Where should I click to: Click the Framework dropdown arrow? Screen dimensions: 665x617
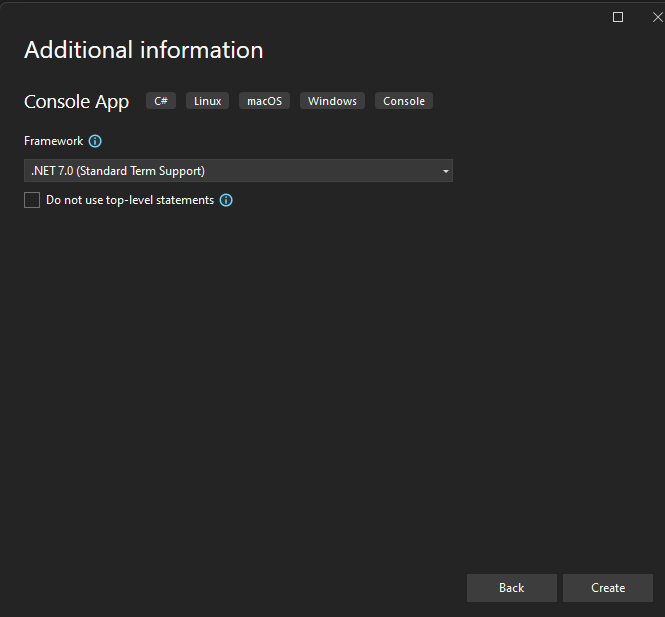pos(445,171)
